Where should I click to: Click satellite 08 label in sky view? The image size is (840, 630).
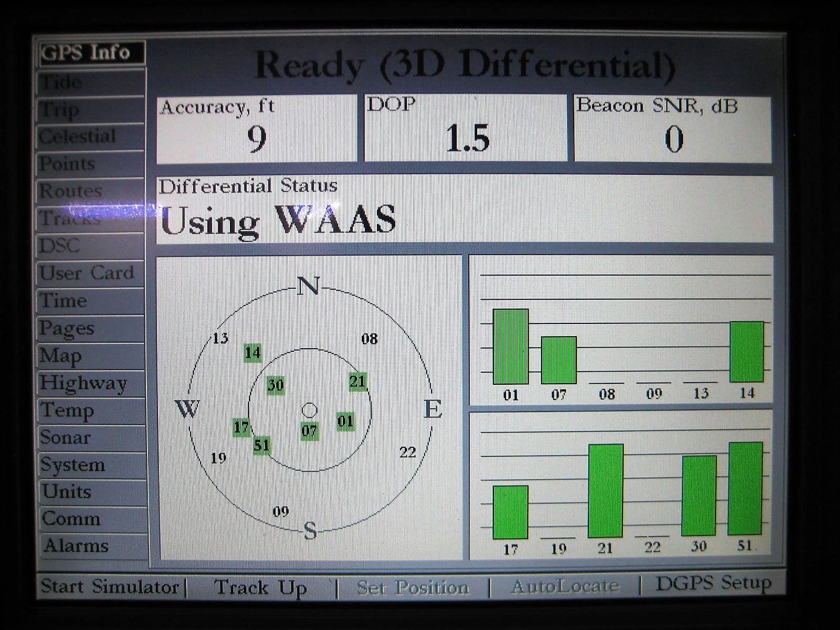click(370, 339)
